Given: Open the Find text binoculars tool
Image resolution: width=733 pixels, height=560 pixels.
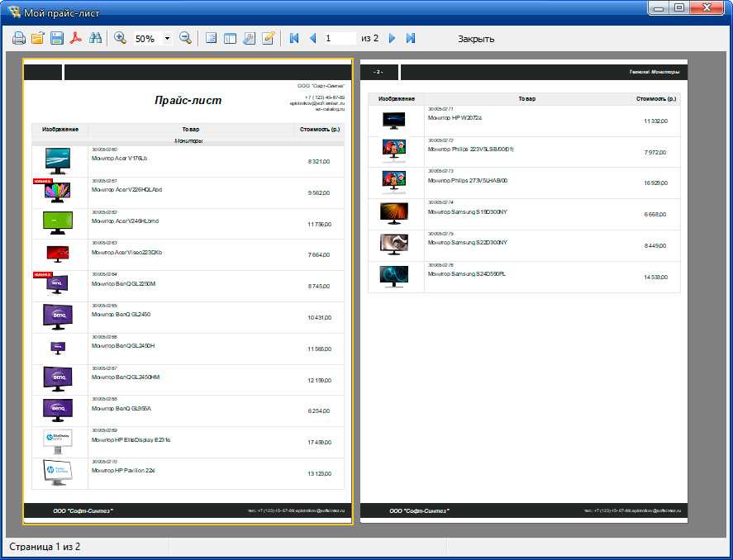Looking at the screenshot, I should pos(95,38).
